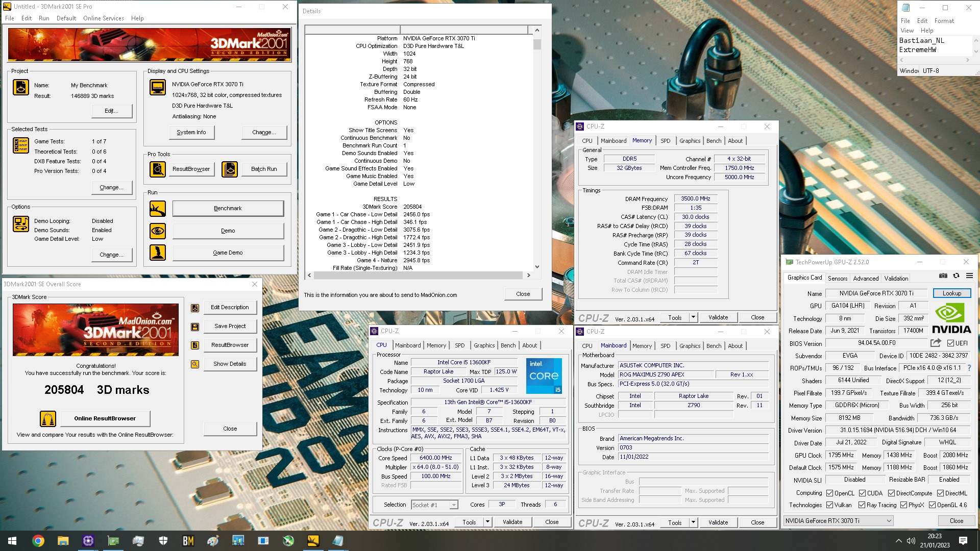Open the 3DMark2001 yellow taskbar icon
Screen dimensions: 980x551
click(313, 541)
